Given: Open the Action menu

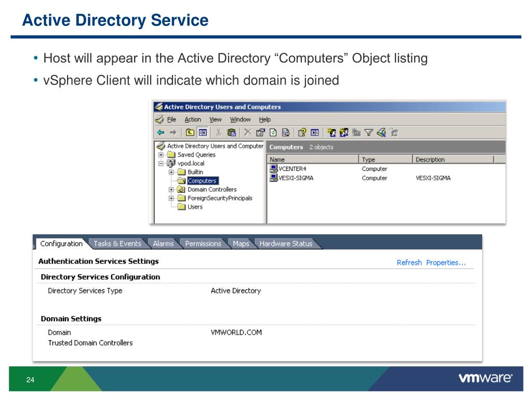Looking at the screenshot, I should point(193,119).
